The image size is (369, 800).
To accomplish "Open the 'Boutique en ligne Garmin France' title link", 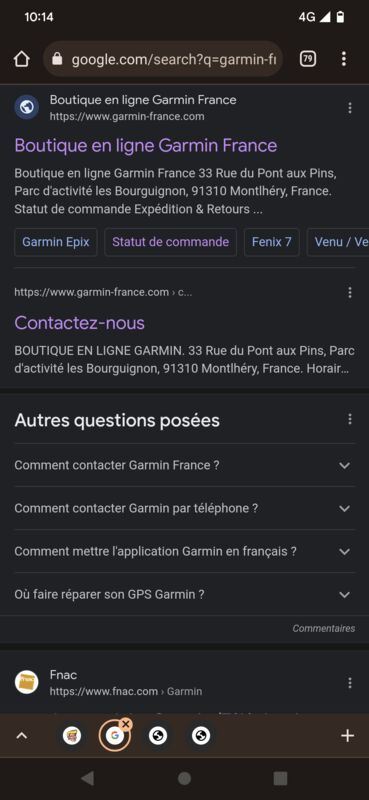I will coord(146,145).
